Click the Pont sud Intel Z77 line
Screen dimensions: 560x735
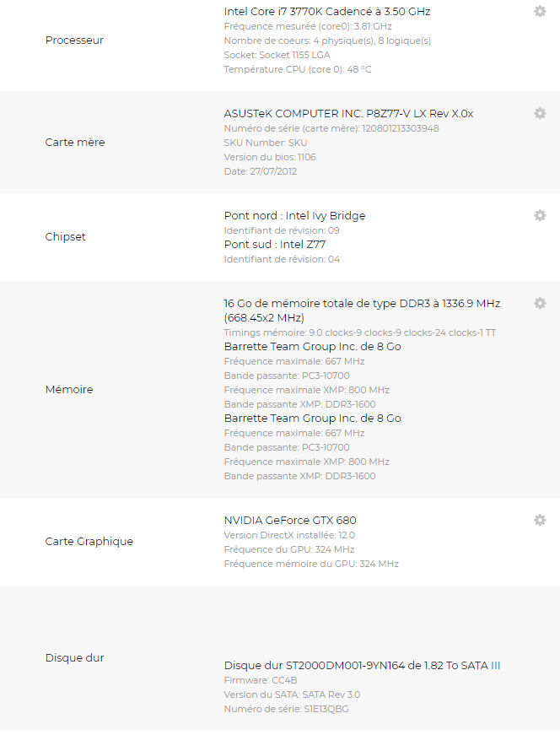pos(275,245)
